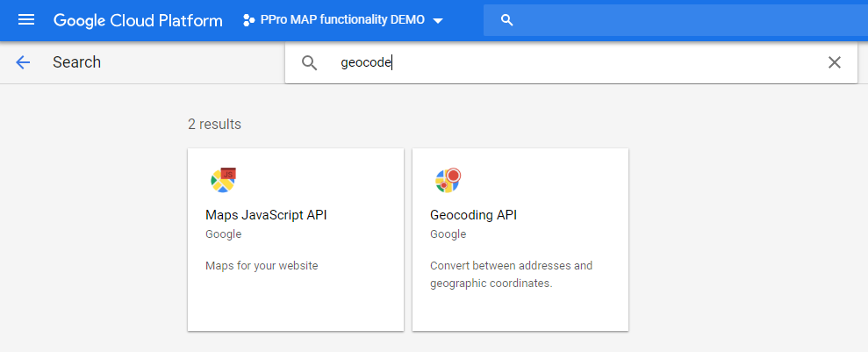Open the Geocoding API card
868x352 pixels.
click(x=520, y=240)
